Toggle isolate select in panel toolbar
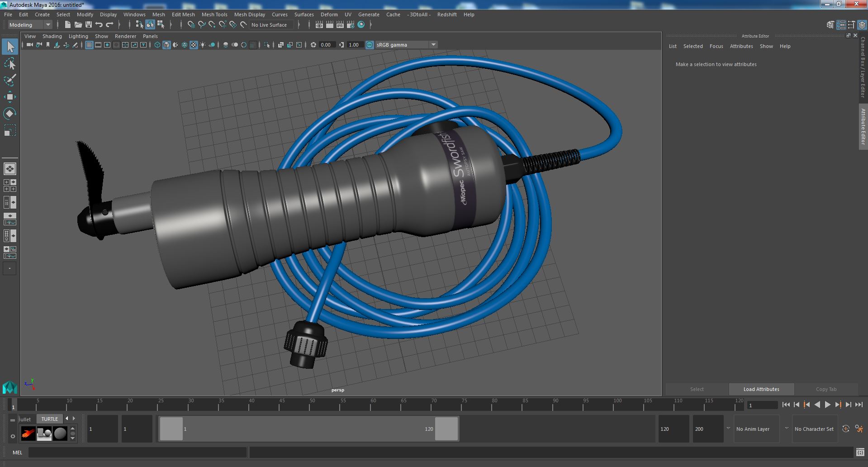This screenshot has height=467, width=868. click(x=267, y=45)
